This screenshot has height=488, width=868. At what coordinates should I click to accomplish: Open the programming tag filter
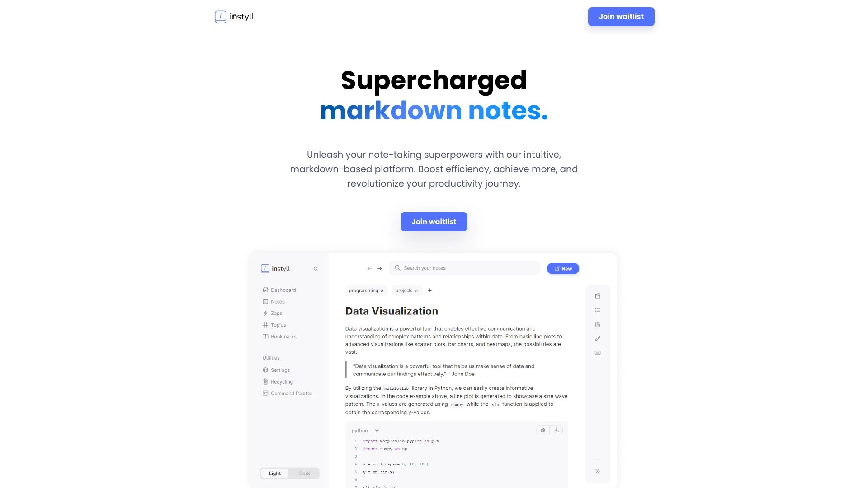click(x=365, y=290)
